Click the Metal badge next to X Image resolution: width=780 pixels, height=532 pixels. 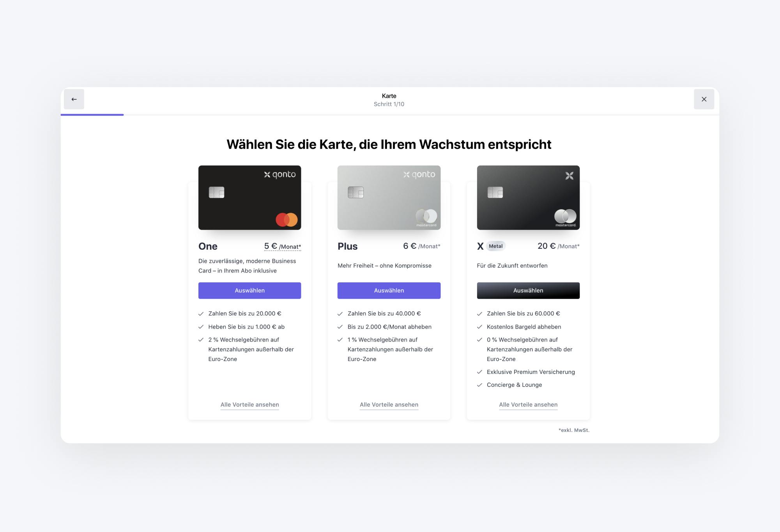pyautogui.click(x=495, y=246)
